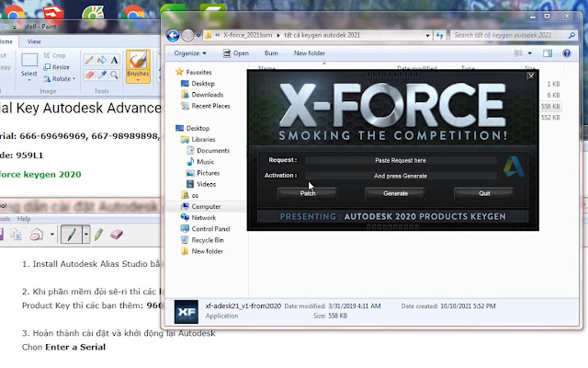Open Explorer Help with the question mark
The width and height of the screenshot is (588, 368).
pos(567,53)
